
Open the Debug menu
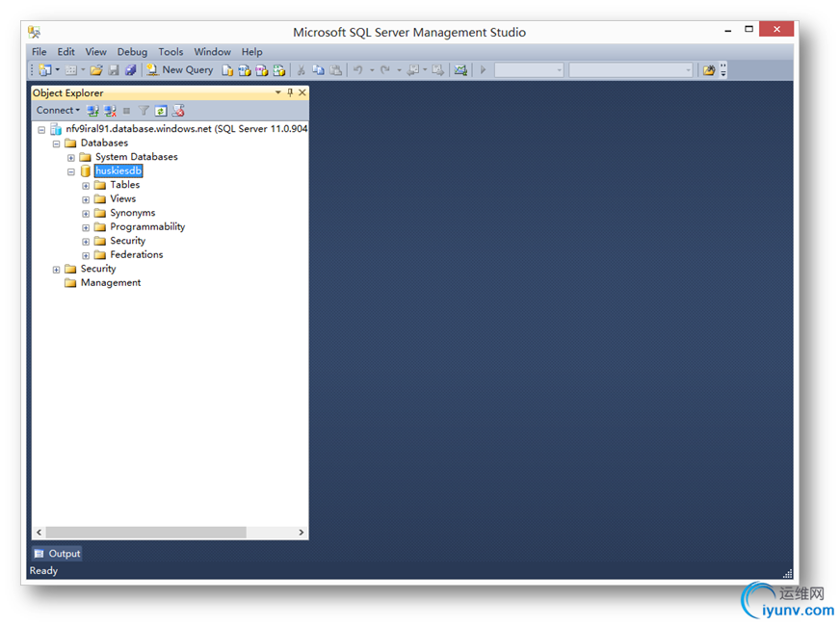(x=132, y=52)
